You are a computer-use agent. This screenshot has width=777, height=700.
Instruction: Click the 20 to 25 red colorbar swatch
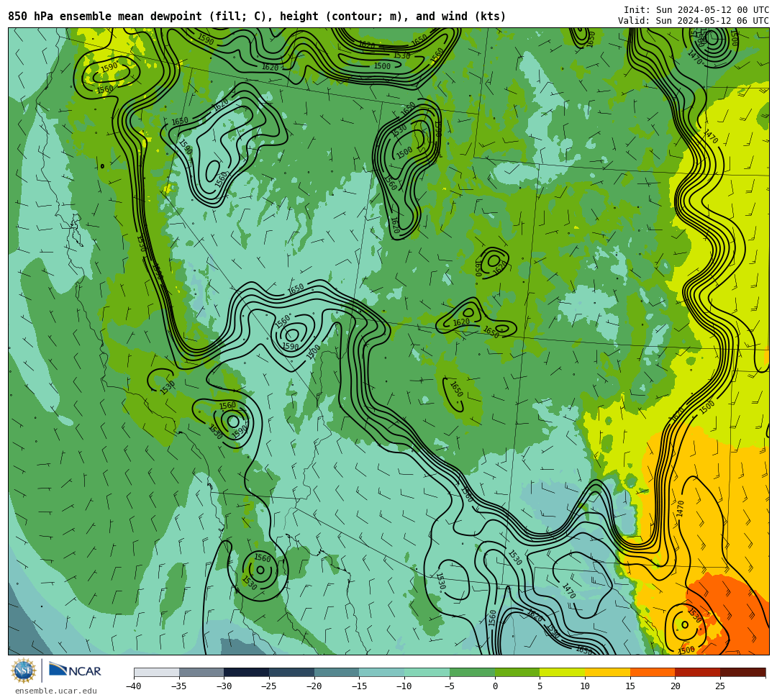click(x=698, y=672)
